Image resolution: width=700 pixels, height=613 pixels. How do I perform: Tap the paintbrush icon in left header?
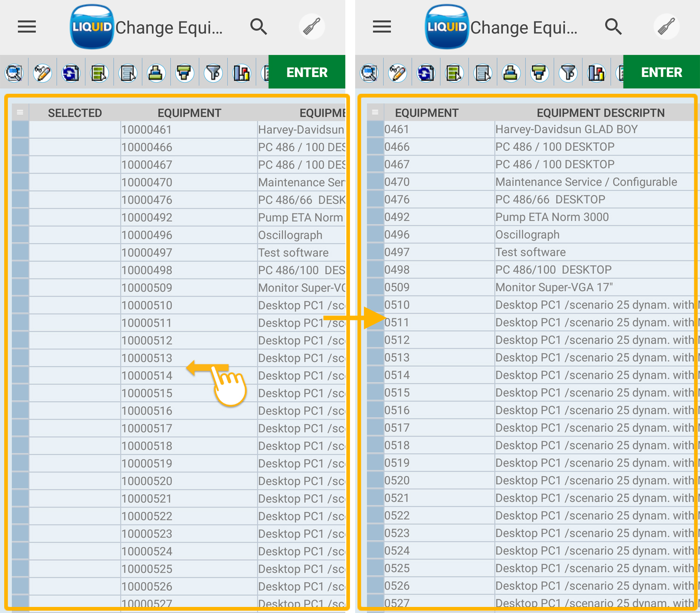(x=311, y=27)
